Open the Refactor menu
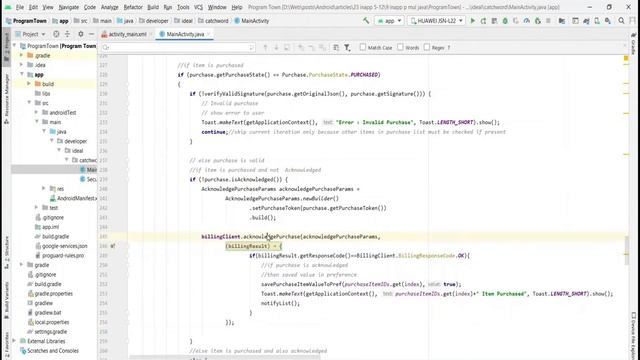 (x=133, y=7)
